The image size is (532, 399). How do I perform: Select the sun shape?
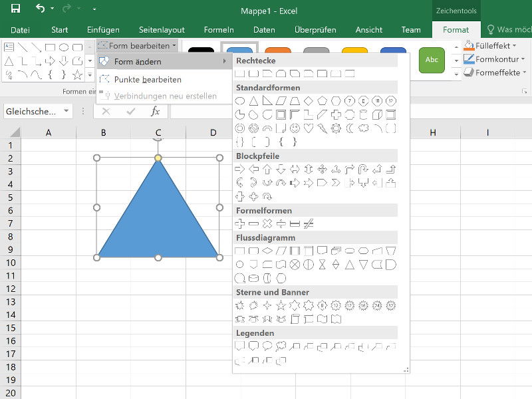tap(336, 128)
